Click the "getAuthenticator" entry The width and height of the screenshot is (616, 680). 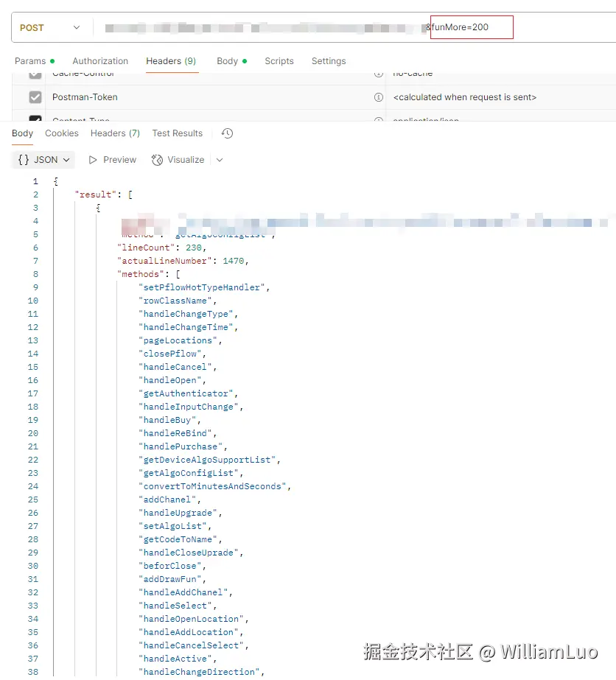pyautogui.click(x=186, y=393)
